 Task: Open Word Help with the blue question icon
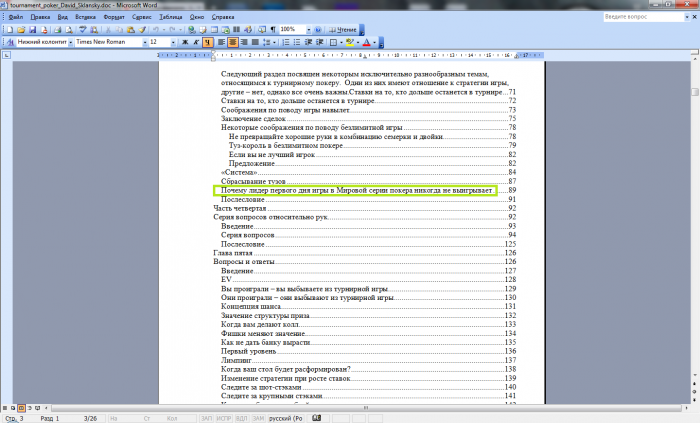click(318, 30)
